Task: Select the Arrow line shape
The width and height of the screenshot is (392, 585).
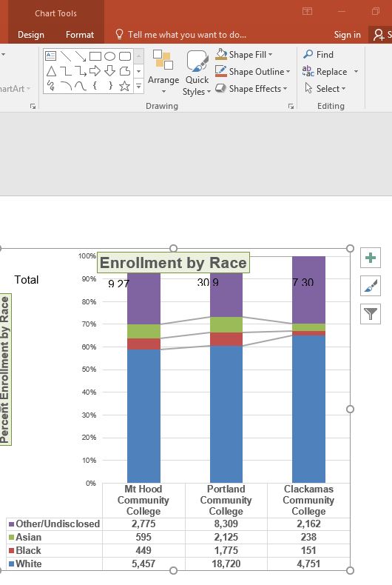Action: 81,56
